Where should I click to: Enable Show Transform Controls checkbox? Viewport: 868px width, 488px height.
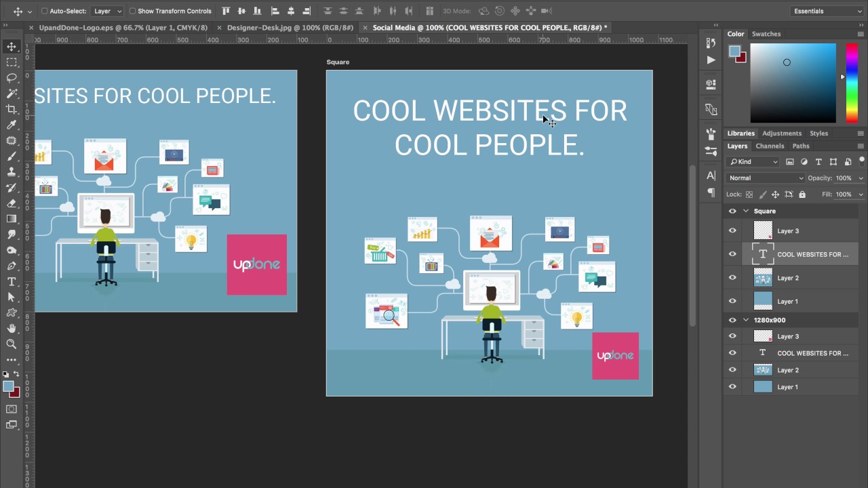pos(132,11)
